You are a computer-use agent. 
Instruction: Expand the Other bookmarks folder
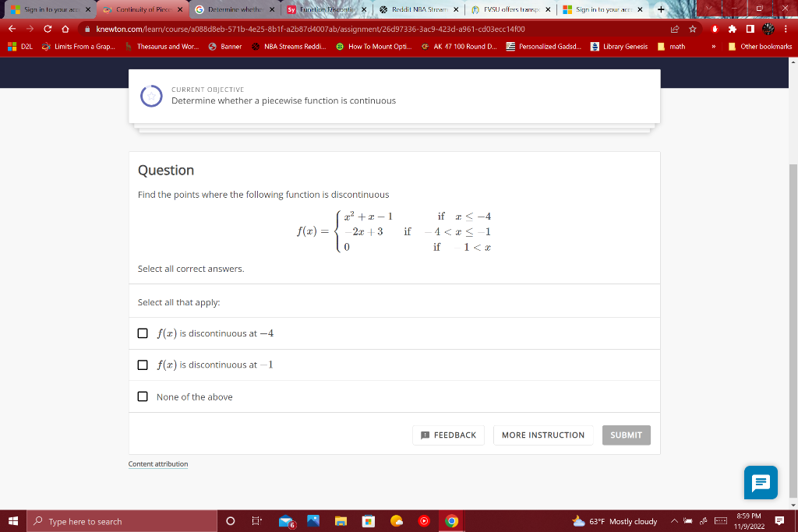coord(761,46)
